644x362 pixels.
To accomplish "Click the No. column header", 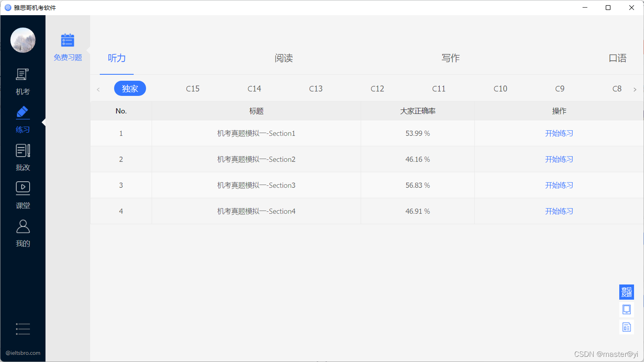I will (x=121, y=111).
